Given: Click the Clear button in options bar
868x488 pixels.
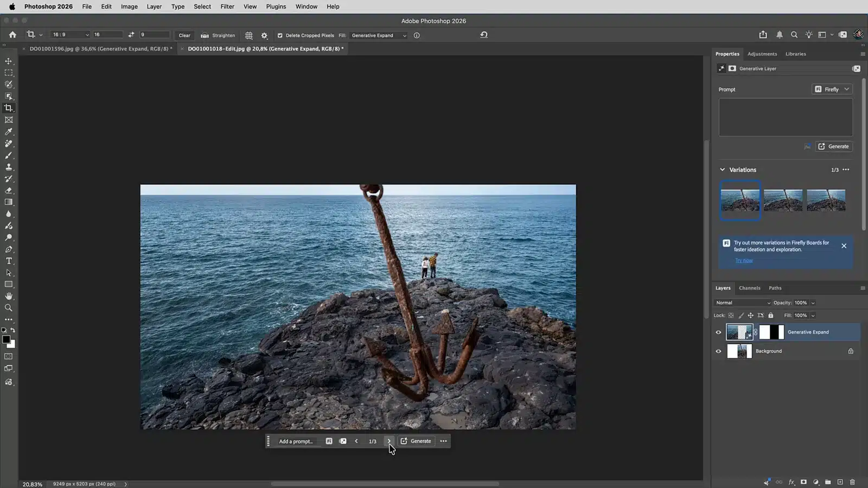Looking at the screenshot, I should pyautogui.click(x=184, y=35).
